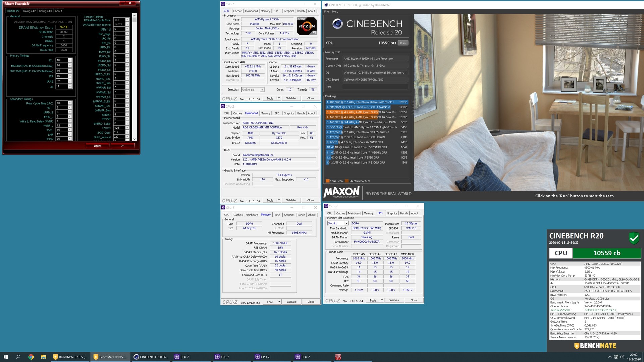
Task: Open Memory tab in the CPU-Z SPD window
Action: (368, 213)
